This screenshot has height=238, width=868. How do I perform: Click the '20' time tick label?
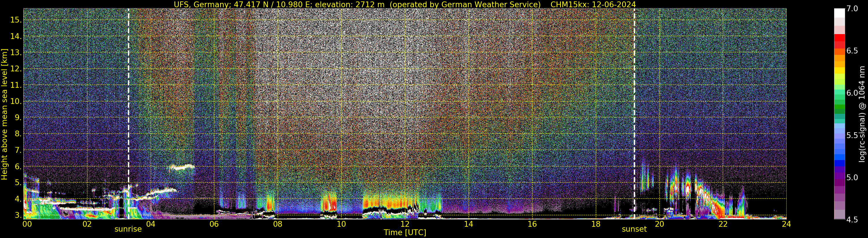pos(659,224)
